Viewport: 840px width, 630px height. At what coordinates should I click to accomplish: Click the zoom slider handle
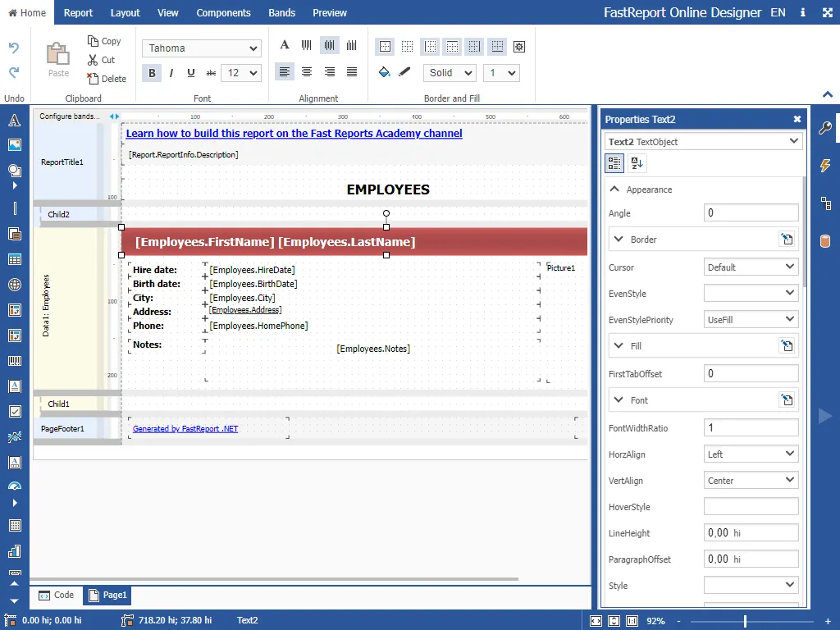[745, 621]
